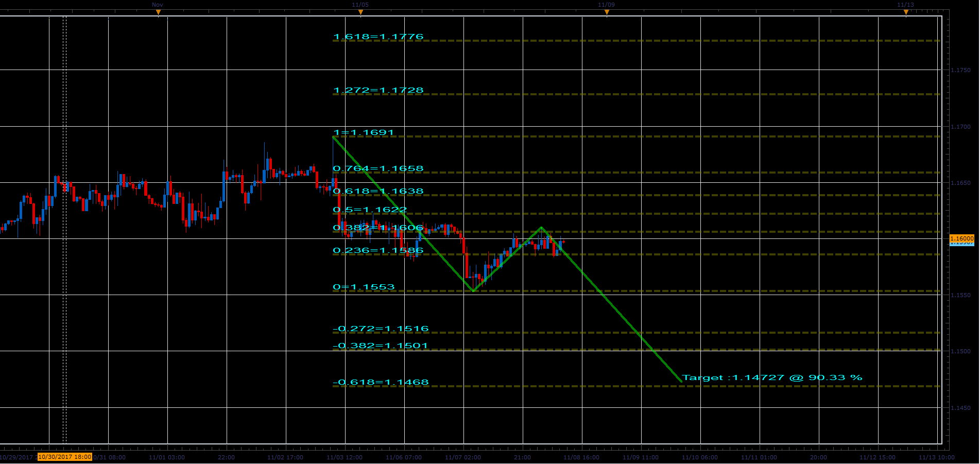This screenshot has width=980, height=464.
Task: Click the 11/11 01:00 time axis label
Action: click(759, 457)
